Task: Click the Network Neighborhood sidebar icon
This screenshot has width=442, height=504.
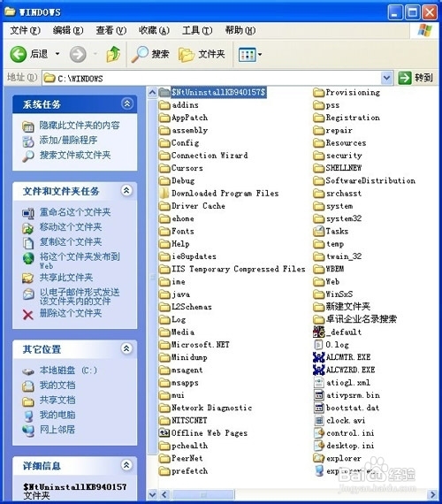Action: tap(28, 431)
